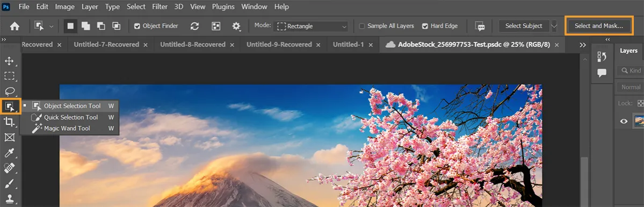The image size is (644, 207).
Task: Click the Object Selection tool toolbar icon
Action: coord(10,106)
